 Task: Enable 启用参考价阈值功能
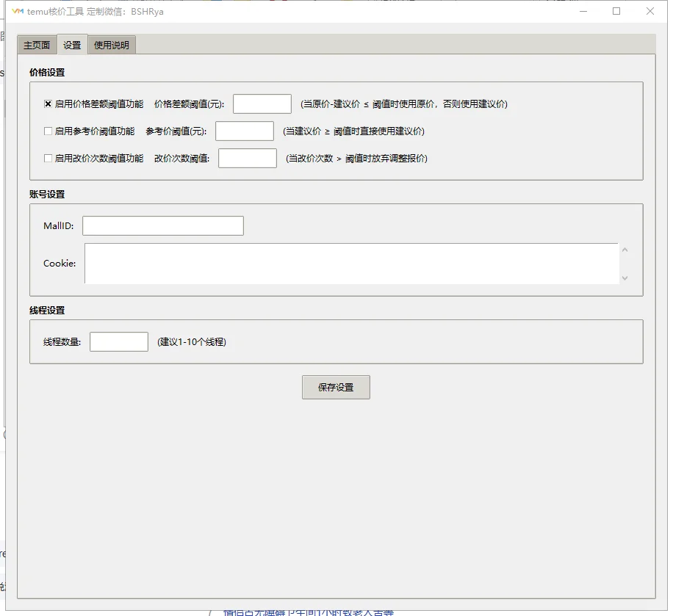[47, 131]
